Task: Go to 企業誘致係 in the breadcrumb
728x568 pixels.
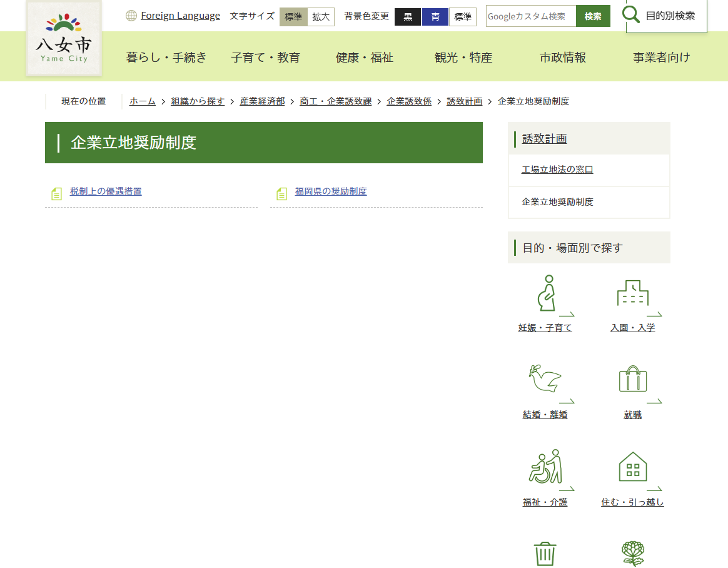Action: click(409, 101)
